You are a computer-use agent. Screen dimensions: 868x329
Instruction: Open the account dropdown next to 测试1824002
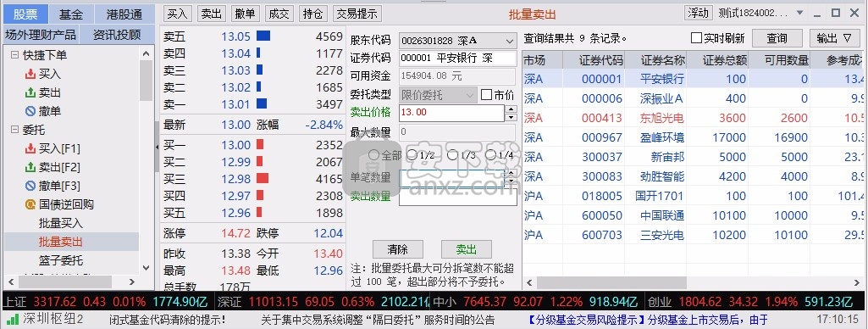point(799,13)
